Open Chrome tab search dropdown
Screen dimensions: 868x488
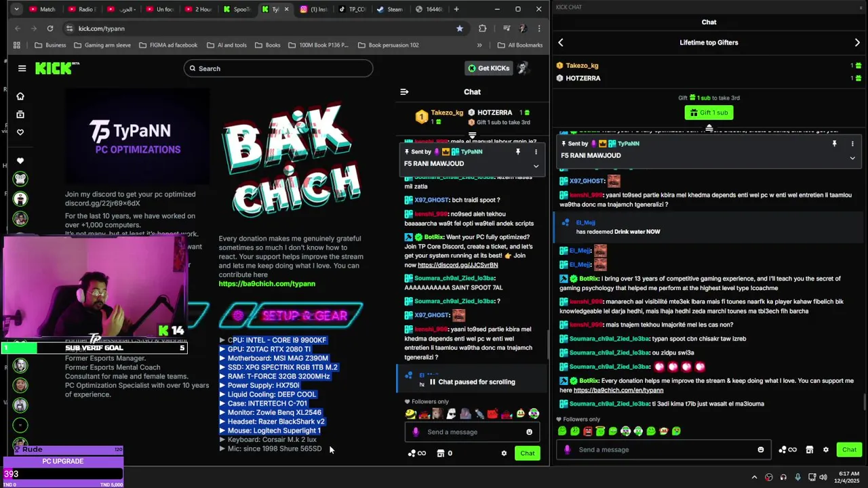16,9
